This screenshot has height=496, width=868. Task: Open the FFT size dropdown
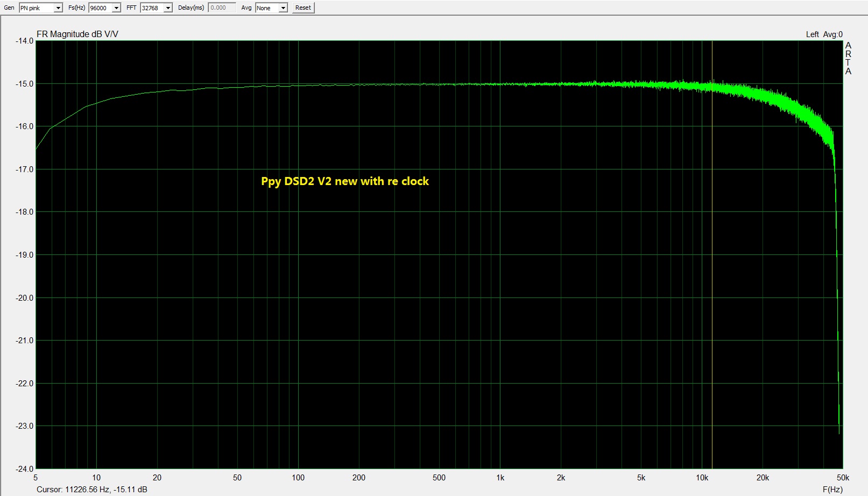pos(156,8)
